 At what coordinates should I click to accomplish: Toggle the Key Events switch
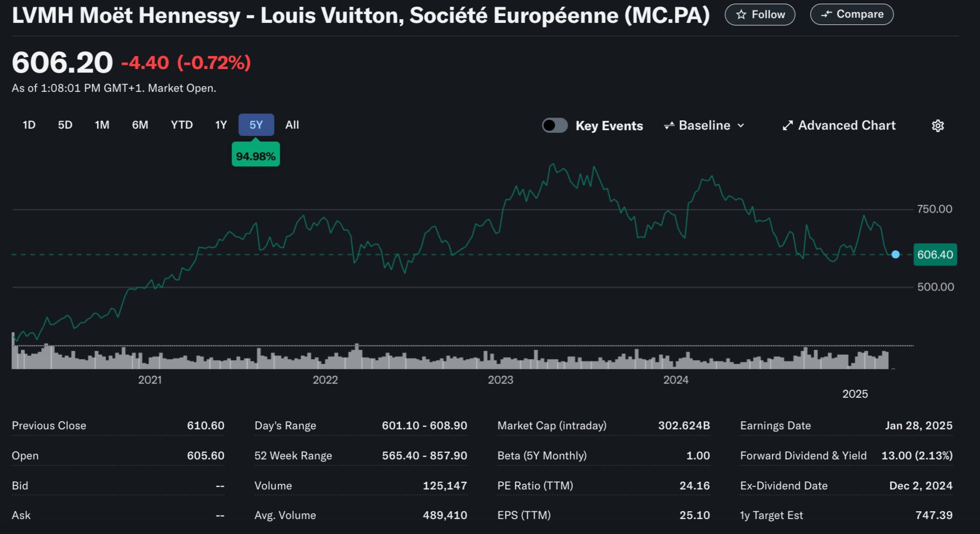(555, 125)
